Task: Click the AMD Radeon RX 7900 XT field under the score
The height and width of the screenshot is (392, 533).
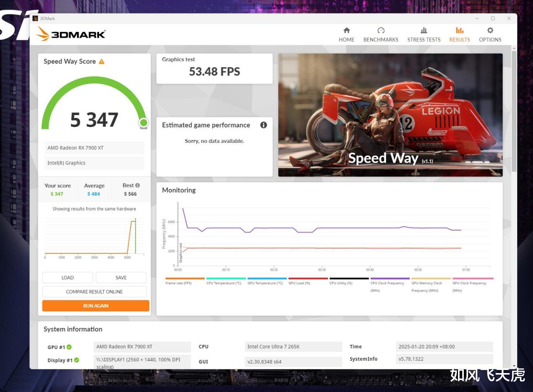Action: pos(94,148)
